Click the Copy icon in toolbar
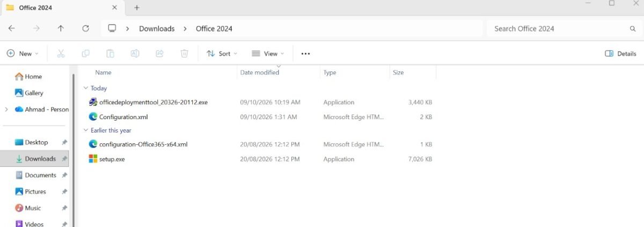Image resolution: width=644 pixels, height=227 pixels. (85, 54)
